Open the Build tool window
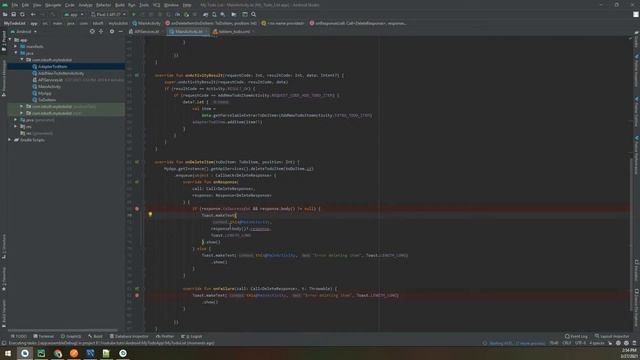Viewport: 640px width, 360px height. 96,336
